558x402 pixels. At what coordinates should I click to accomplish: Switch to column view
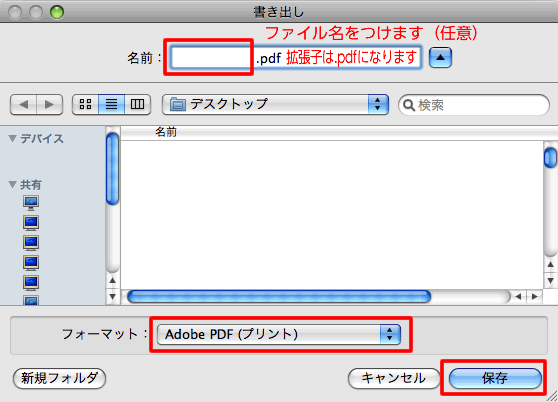click(137, 104)
